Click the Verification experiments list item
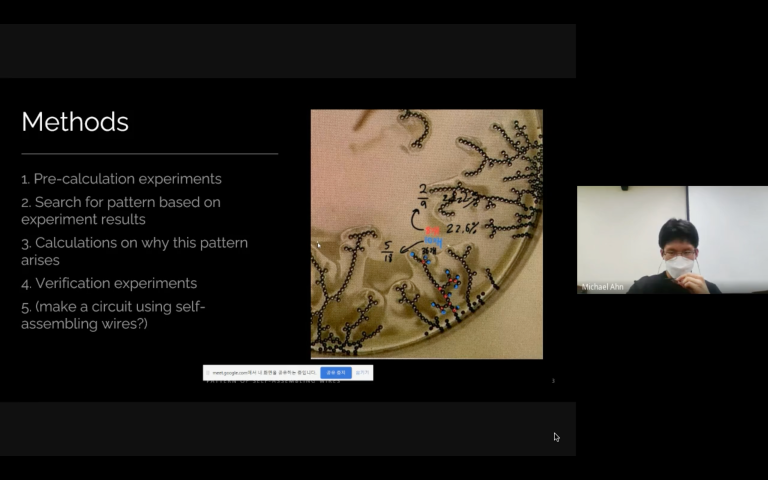The height and width of the screenshot is (480, 768). [109, 283]
